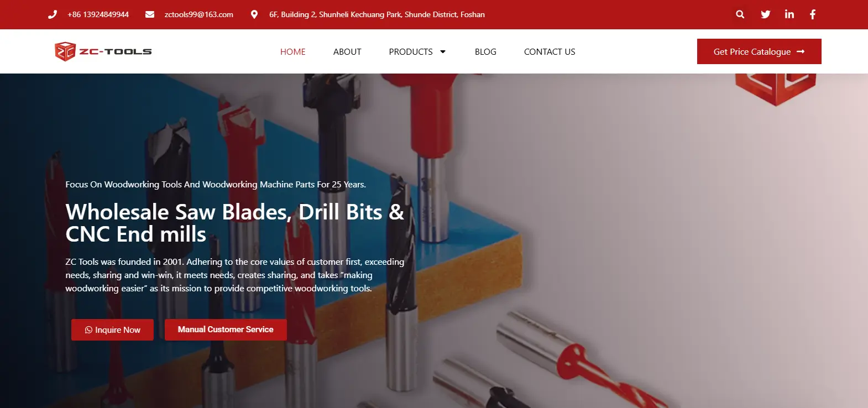The width and height of the screenshot is (868, 408).
Task: Open the Products menu item
Action: coord(411,51)
